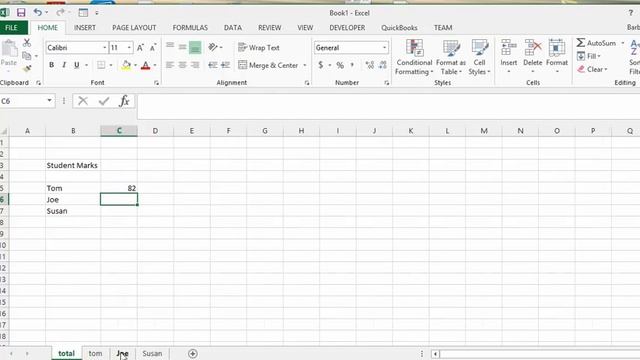Click the Copy icon
The width and height of the screenshot is (640, 360).
pos(27,56)
